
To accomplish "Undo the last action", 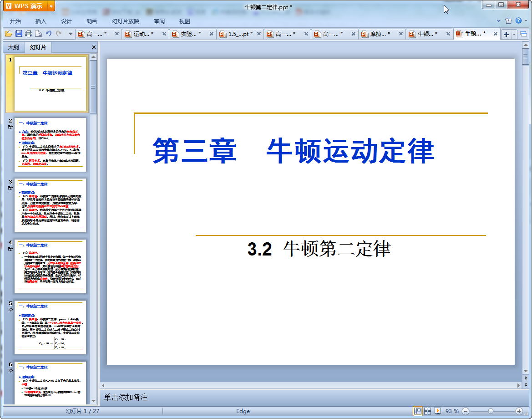I will click(49, 34).
